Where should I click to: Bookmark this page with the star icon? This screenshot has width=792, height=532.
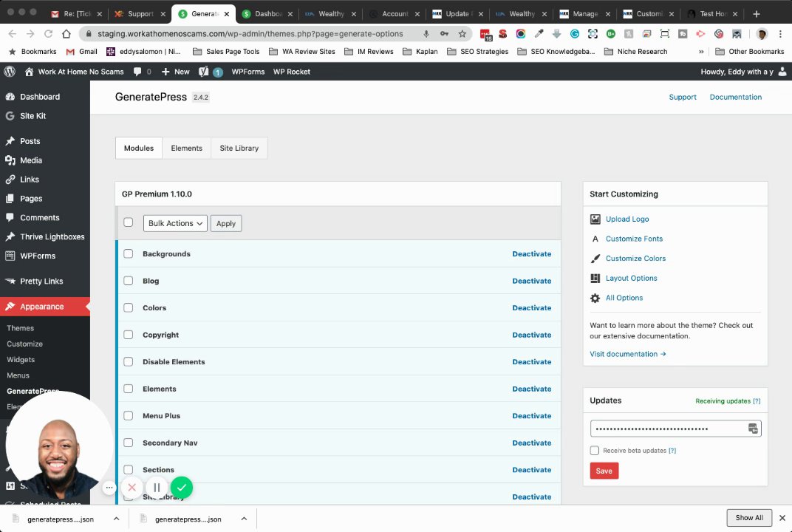tap(462, 34)
